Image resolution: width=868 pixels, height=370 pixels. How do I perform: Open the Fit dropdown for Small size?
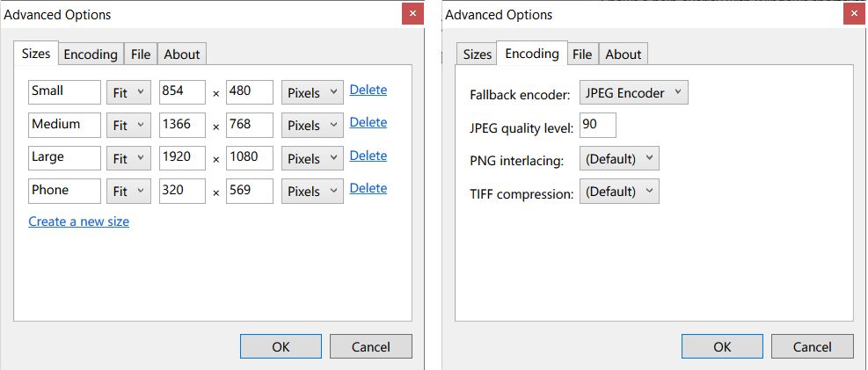128,92
